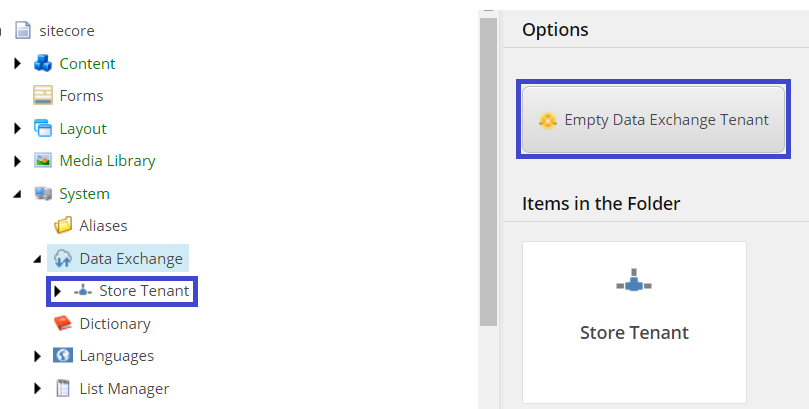Click the Media Library picture icon
This screenshot has height=409, width=809.
[x=43, y=160]
